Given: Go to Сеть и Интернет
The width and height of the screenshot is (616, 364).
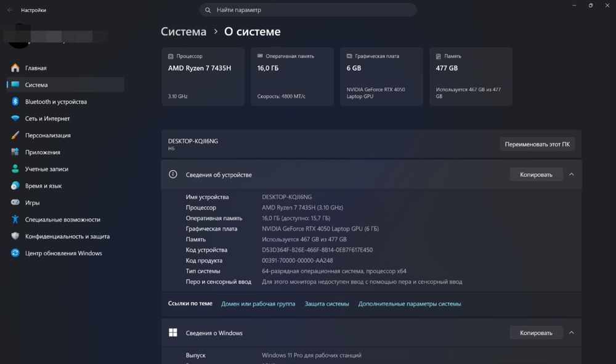Looking at the screenshot, I should (x=65, y=119).
